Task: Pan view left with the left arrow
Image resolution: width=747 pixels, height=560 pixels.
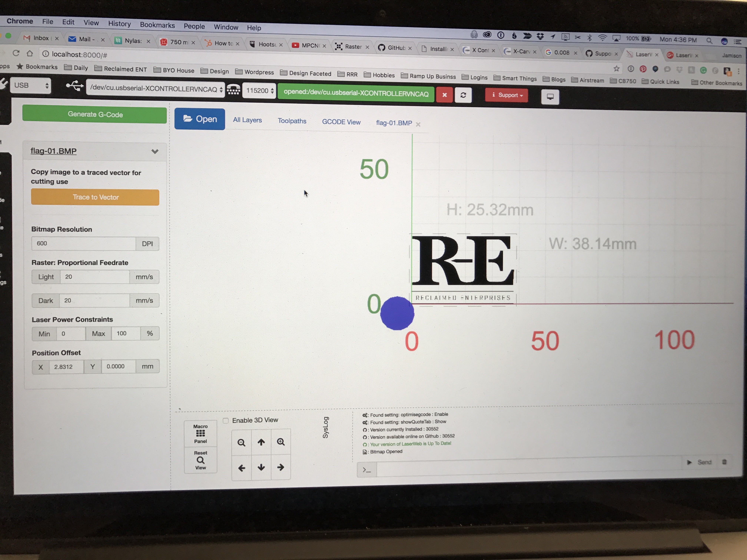Action: (241, 468)
